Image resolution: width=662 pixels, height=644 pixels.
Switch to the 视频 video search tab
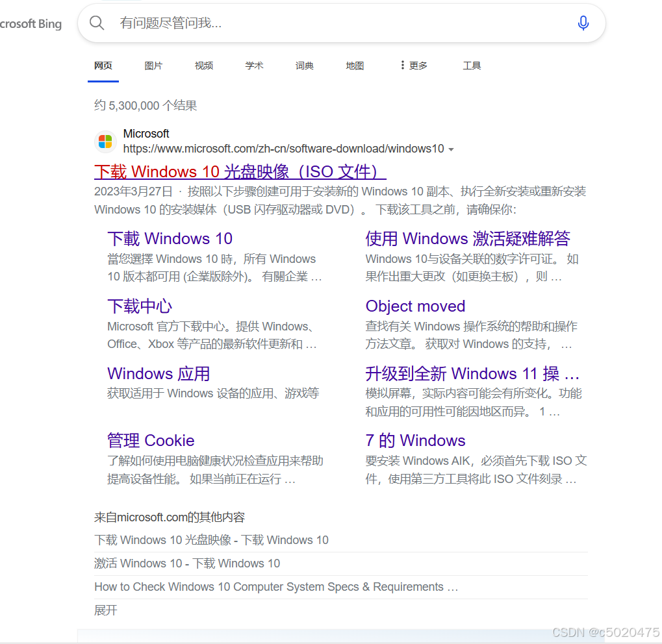tap(203, 66)
